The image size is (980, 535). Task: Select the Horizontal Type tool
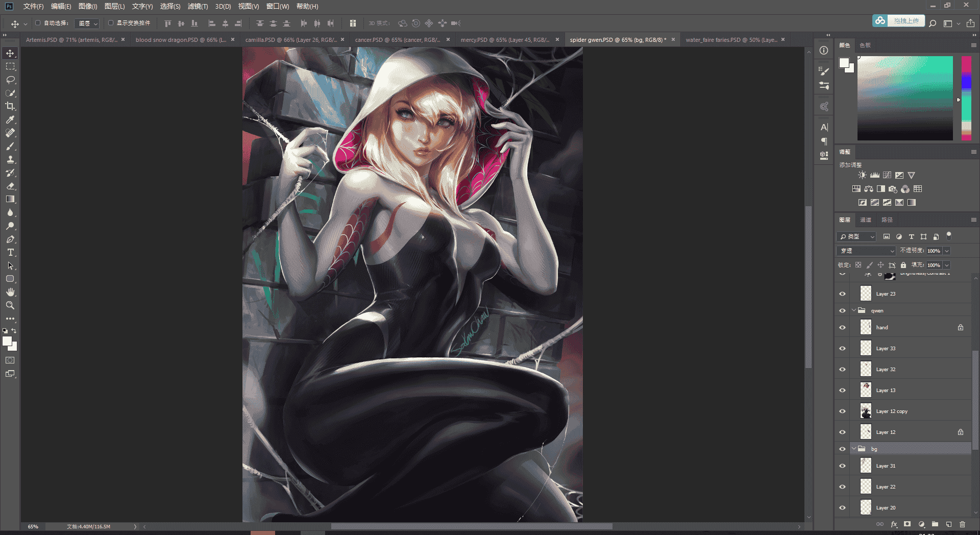click(x=10, y=252)
